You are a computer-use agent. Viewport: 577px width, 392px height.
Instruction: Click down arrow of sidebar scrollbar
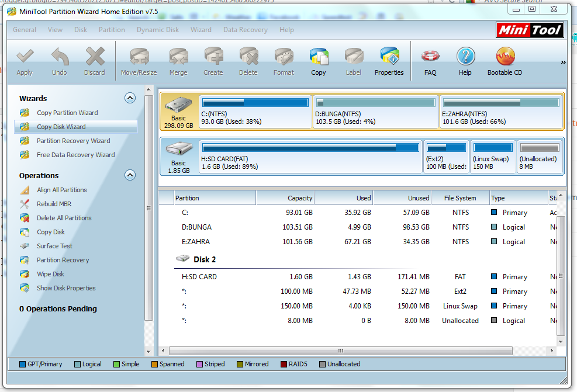[148, 351]
